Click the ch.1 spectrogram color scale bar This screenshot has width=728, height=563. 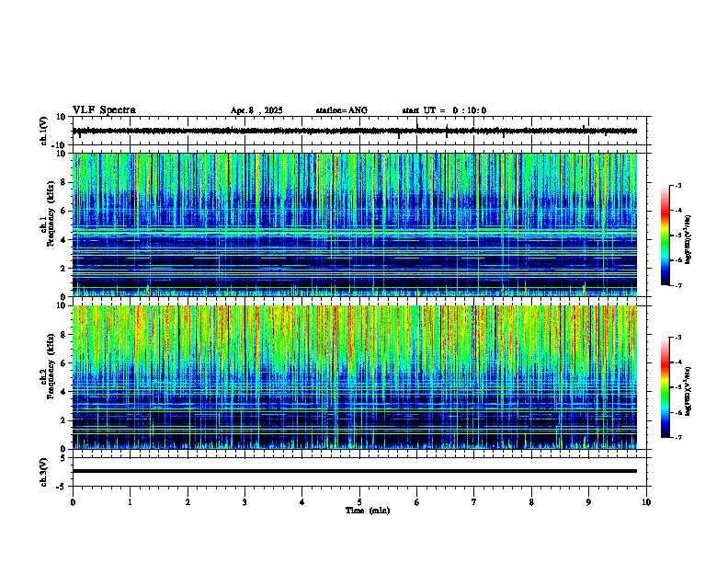coord(665,236)
